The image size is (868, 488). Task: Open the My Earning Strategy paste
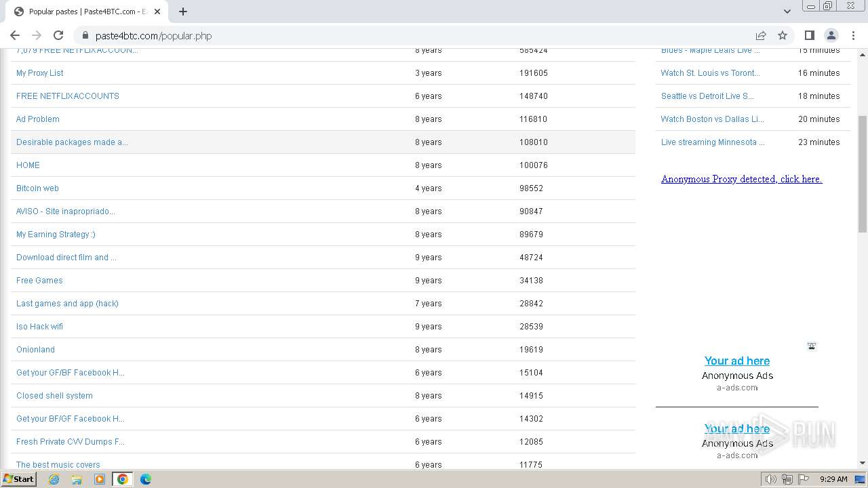click(x=56, y=235)
